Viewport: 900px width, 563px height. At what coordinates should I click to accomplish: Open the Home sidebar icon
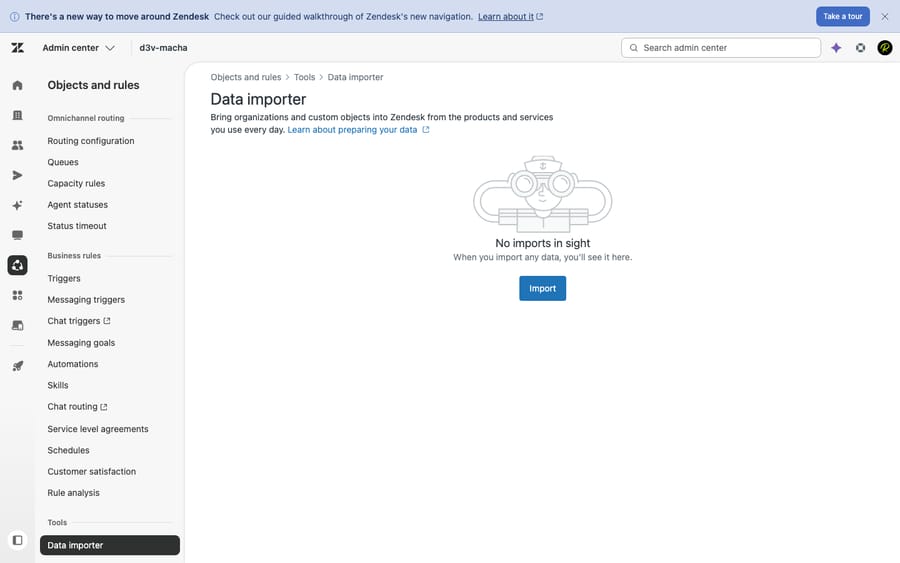18,86
